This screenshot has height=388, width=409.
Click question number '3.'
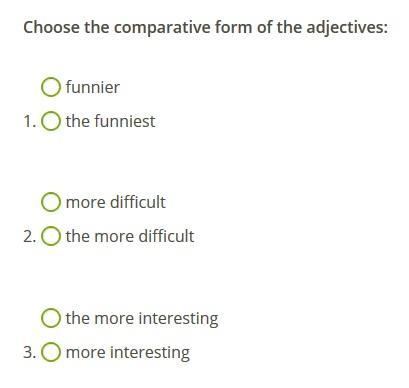point(30,352)
